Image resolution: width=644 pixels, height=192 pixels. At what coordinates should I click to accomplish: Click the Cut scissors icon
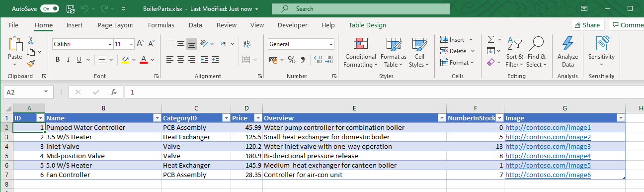tap(31, 40)
